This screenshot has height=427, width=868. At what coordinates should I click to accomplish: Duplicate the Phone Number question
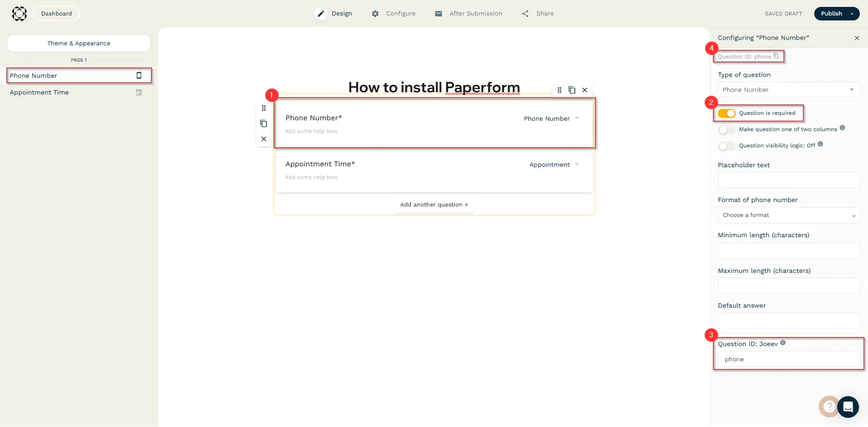[x=264, y=124]
